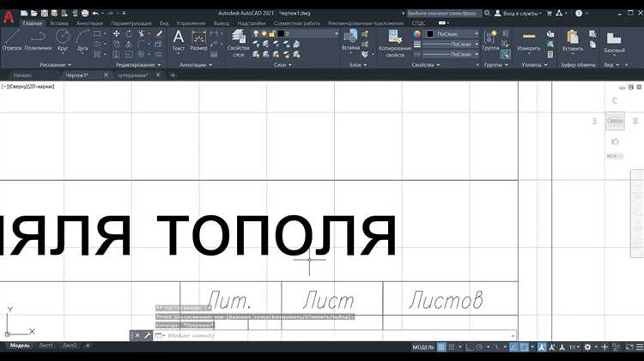The image size is (644, 361).
Task: Select the Круг (Circle) tool
Action: pyautogui.click(x=63, y=39)
